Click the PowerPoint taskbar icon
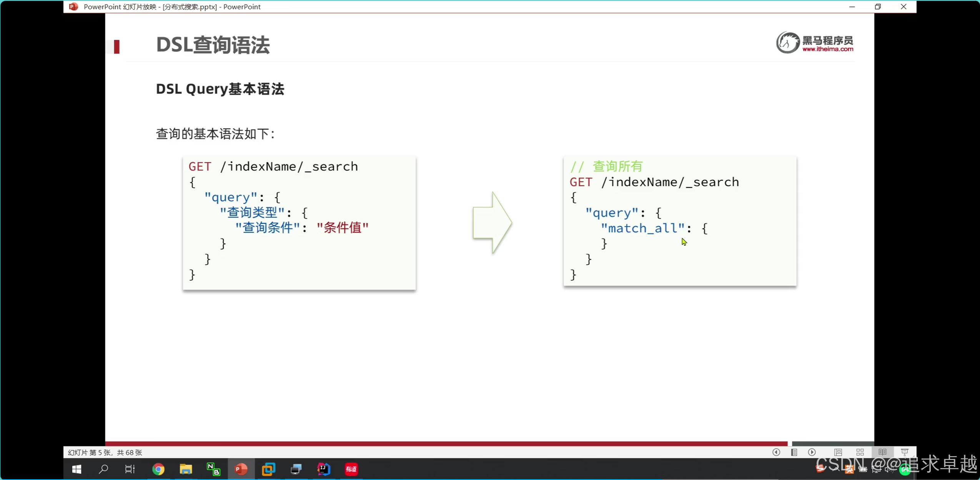Viewport: 980px width, 480px height. point(241,469)
